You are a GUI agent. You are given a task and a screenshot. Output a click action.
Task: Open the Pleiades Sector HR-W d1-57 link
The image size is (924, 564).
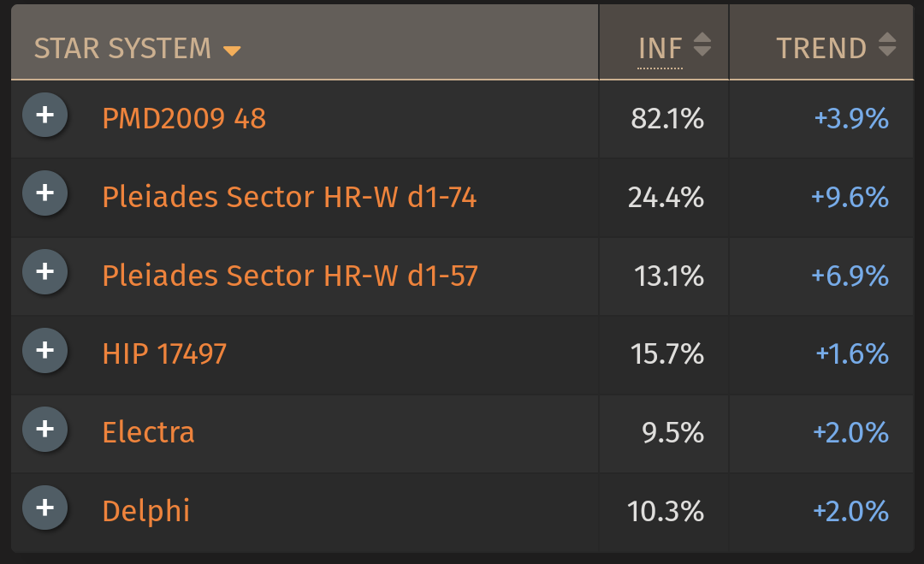[290, 276]
